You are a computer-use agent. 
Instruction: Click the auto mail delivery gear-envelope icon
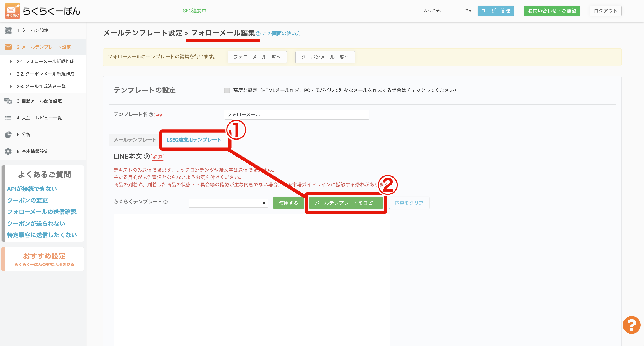pos(8,101)
